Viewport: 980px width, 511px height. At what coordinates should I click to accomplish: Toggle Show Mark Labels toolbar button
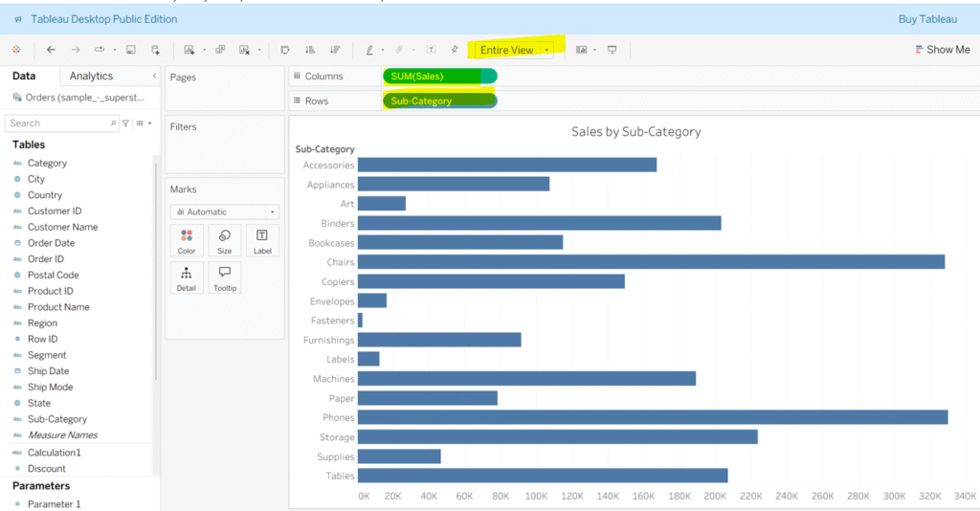[x=431, y=50]
